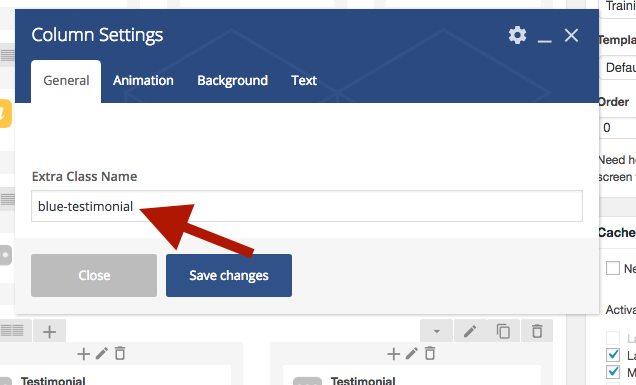Open the gear settings icon in Column Settings header
Viewport: 636px width, 385px height.
click(518, 35)
